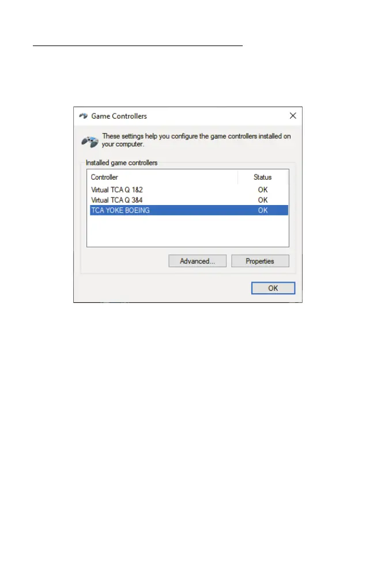The width and height of the screenshot is (392, 588).
Task: Confirm with the OK button at the bottom
Action: pyautogui.click(x=273, y=288)
